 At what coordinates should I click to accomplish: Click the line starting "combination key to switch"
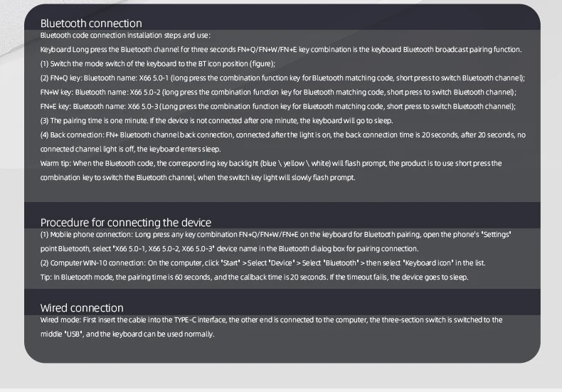click(198, 178)
